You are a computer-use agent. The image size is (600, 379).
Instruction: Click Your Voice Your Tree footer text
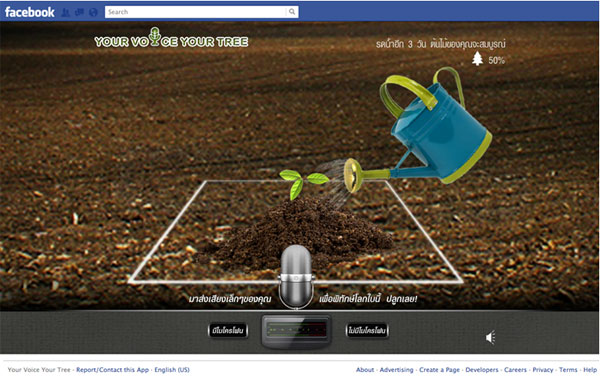pyautogui.click(x=39, y=370)
